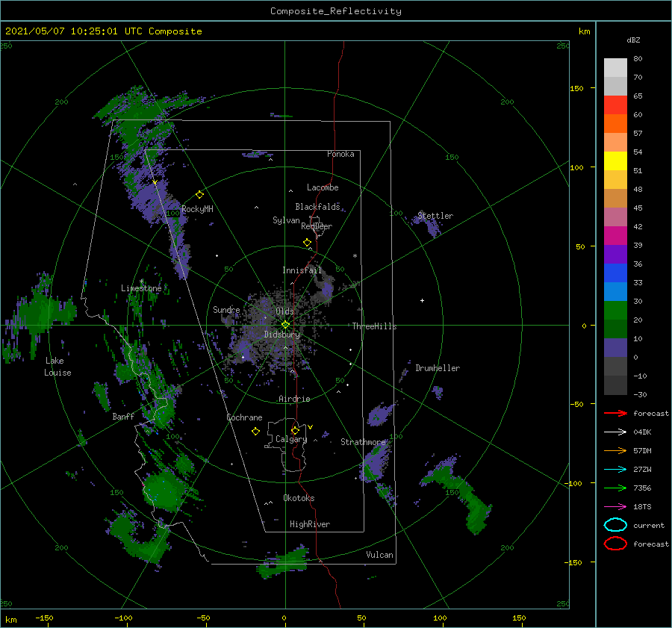672x628 pixels.
Task: Select the red swatch between 65 and 60
Action: [x=615, y=105]
